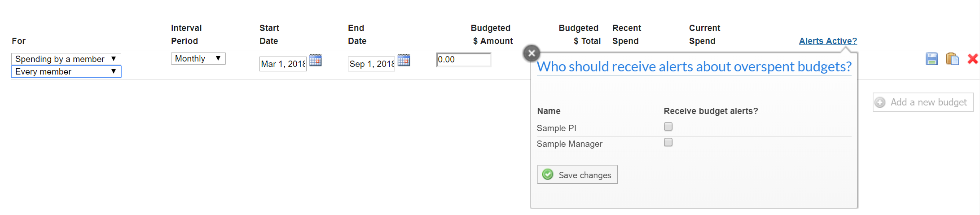
Task: Click the 'Sample Manager' name label
Action: (569, 144)
